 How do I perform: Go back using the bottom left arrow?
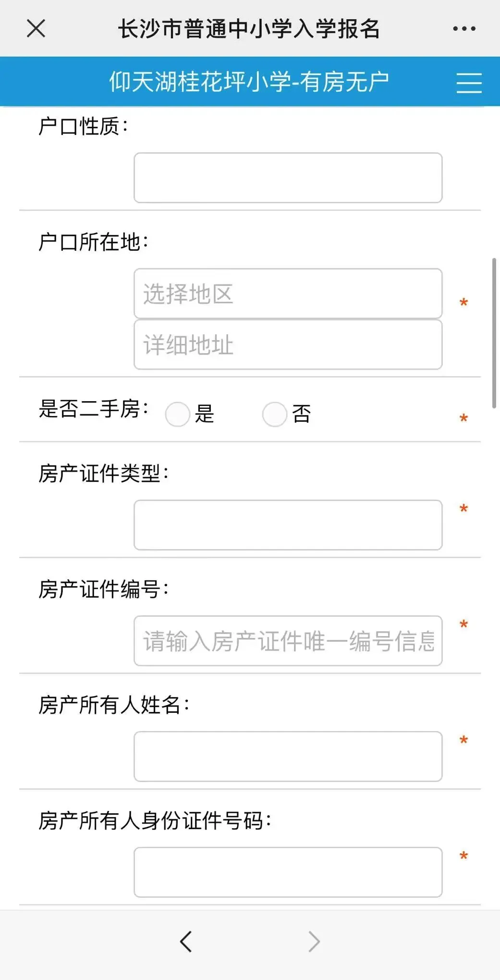186,941
